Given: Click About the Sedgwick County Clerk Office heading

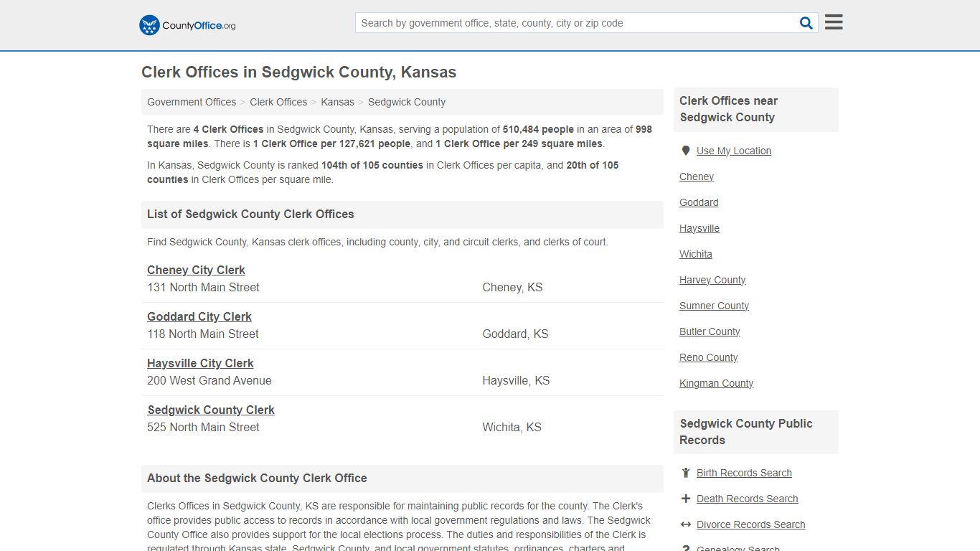Looking at the screenshot, I should (x=257, y=478).
